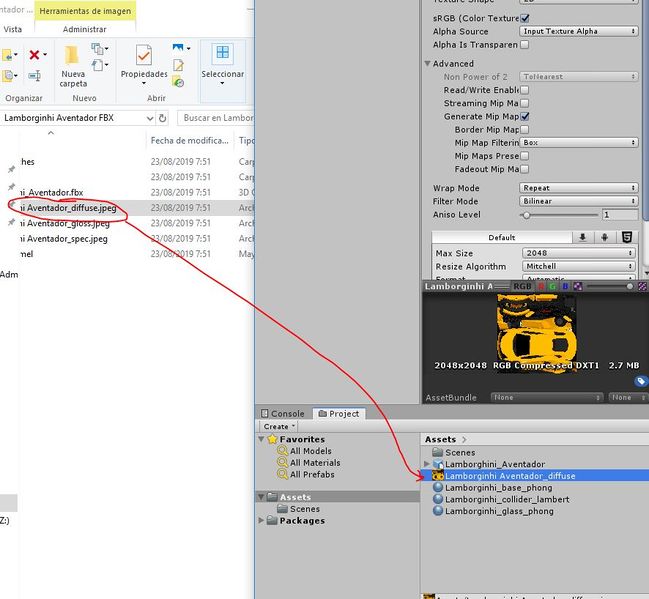
Task: Click the easy access icon in Nuevo group
Action: pos(98,65)
